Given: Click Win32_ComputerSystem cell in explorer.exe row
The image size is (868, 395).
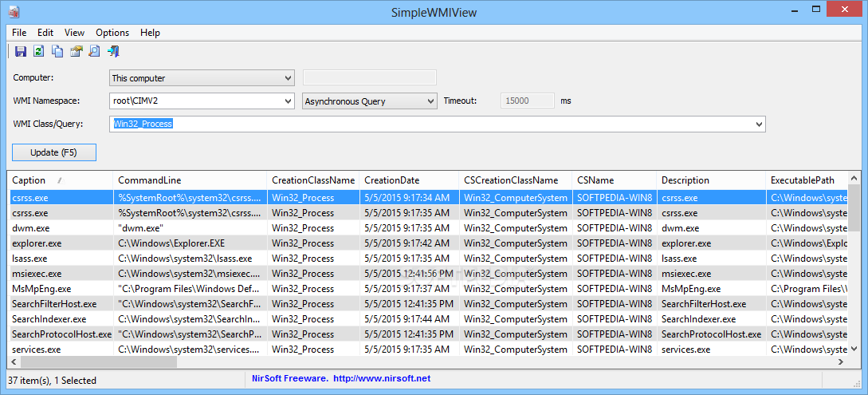Looking at the screenshot, I should click(516, 243).
